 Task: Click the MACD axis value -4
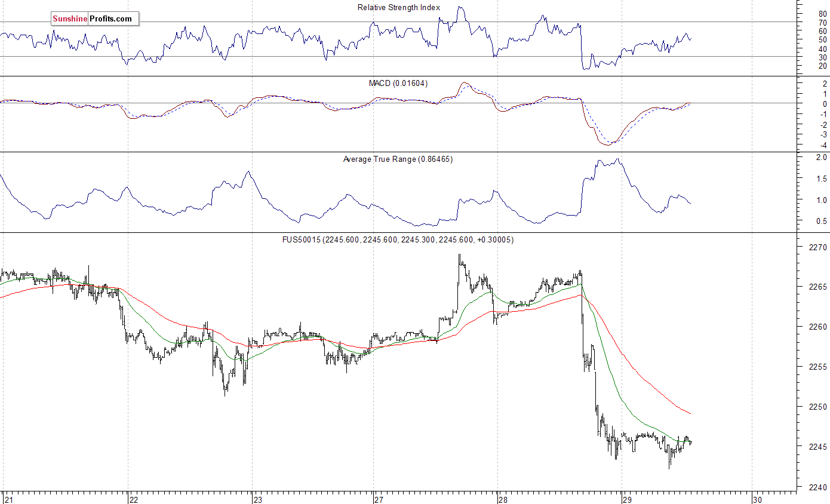tap(823, 146)
